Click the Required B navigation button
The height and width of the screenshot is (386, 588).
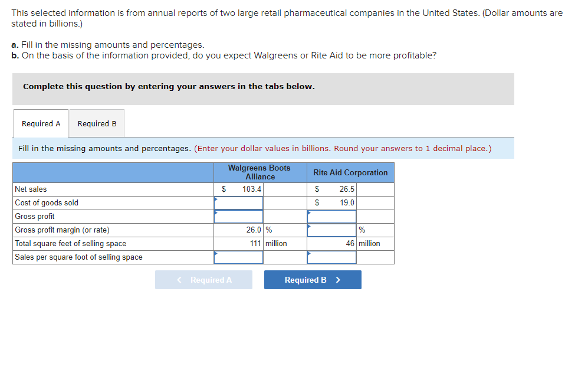[313, 280]
